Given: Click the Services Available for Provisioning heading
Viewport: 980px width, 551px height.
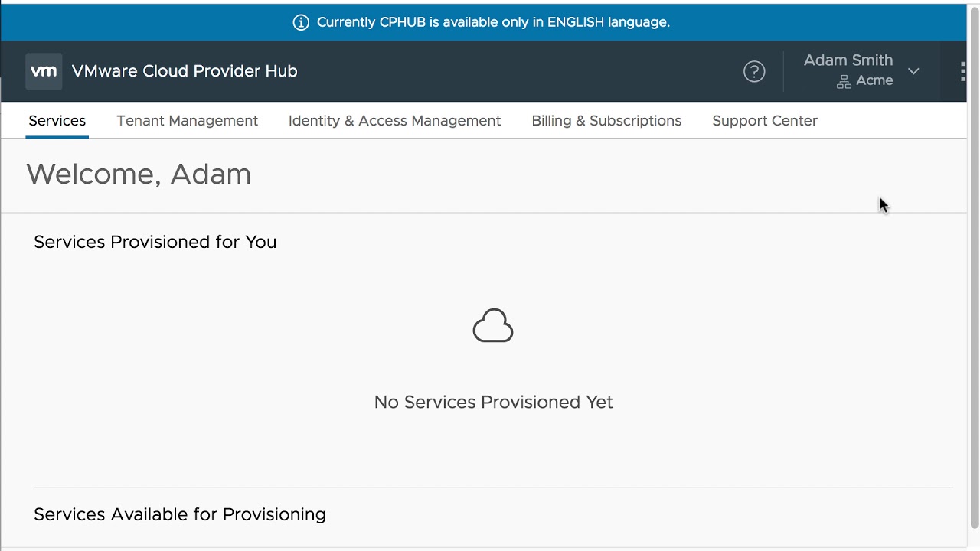Looking at the screenshot, I should pyautogui.click(x=179, y=514).
